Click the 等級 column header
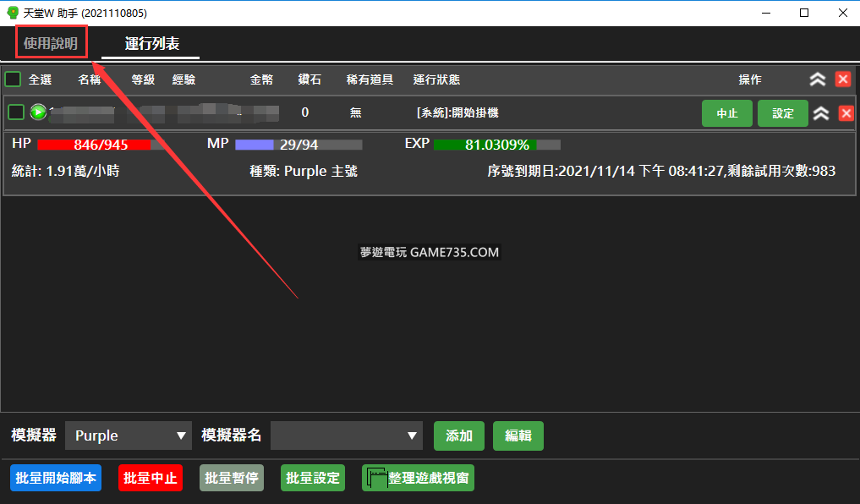Screen dimensions: 860x504 [143, 79]
